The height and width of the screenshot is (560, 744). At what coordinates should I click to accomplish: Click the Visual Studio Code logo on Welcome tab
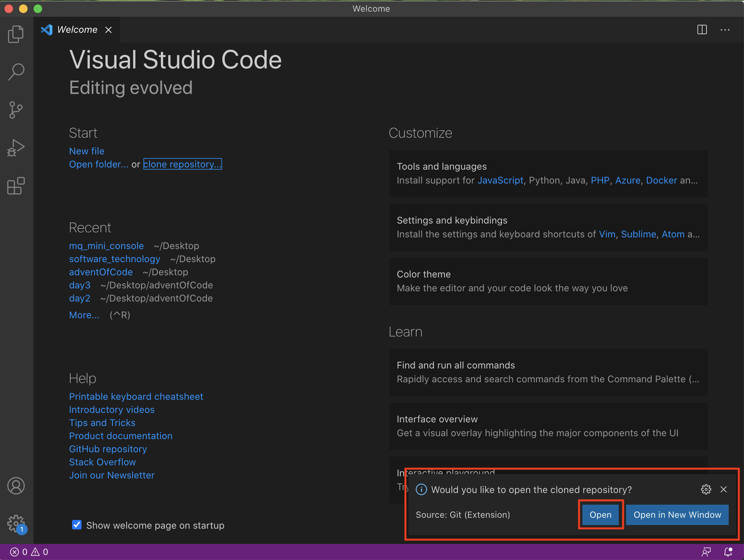tap(47, 30)
